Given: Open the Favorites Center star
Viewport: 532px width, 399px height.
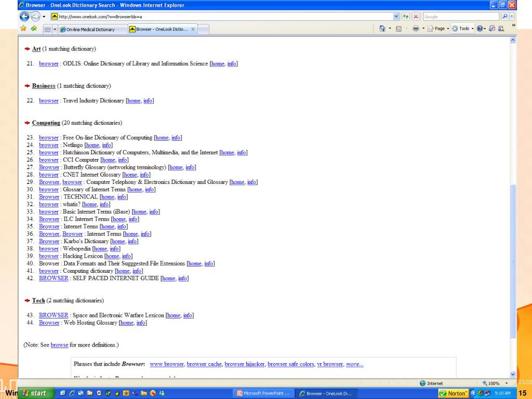Looking at the screenshot, I should 23,28.
